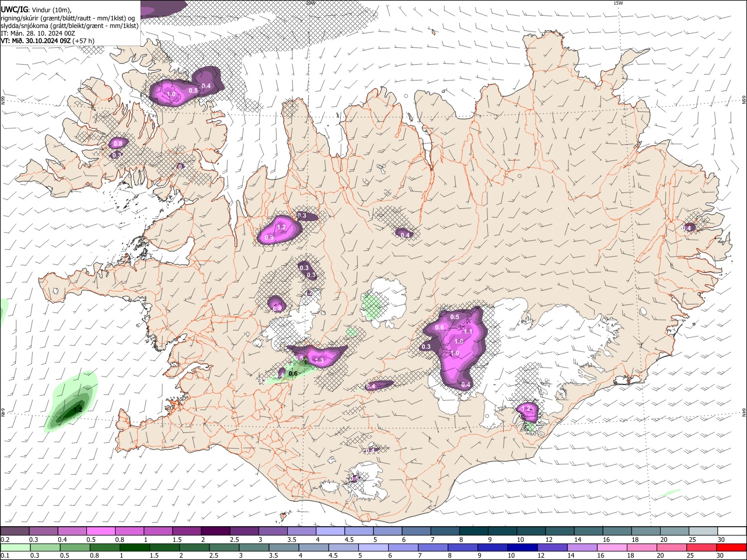
Task: Click the 1.0 value in the north coast purple cell
Action: pos(172,94)
